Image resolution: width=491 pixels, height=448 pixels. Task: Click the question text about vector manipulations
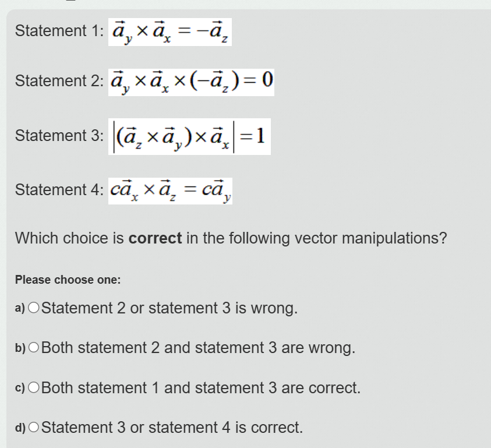[231, 238]
